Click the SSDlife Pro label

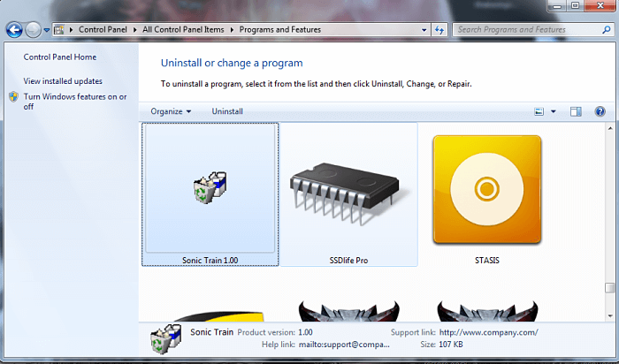coord(348,261)
